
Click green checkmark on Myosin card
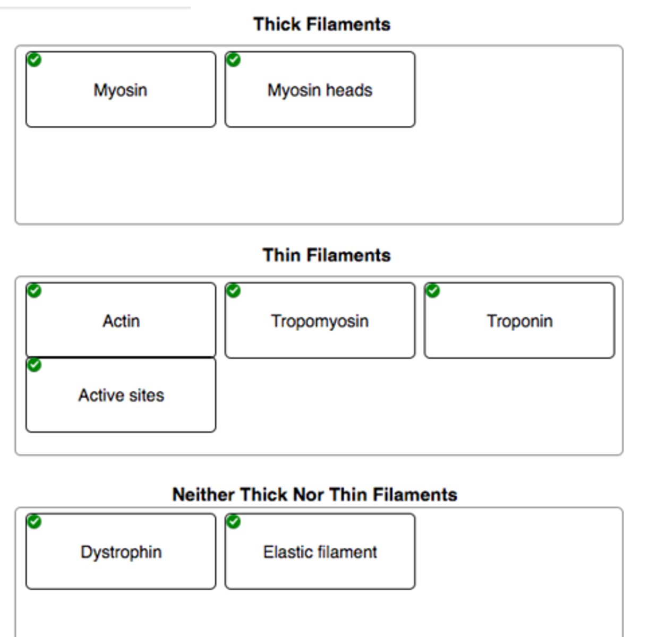pos(34,59)
